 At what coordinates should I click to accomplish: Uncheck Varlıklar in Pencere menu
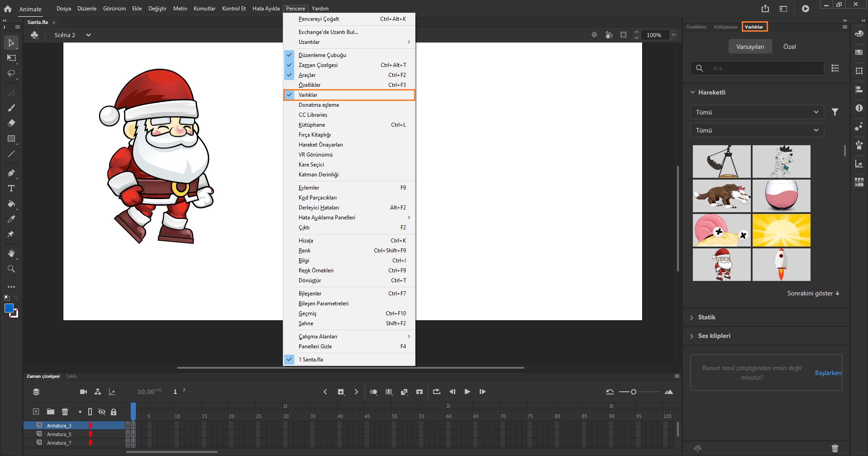point(349,95)
